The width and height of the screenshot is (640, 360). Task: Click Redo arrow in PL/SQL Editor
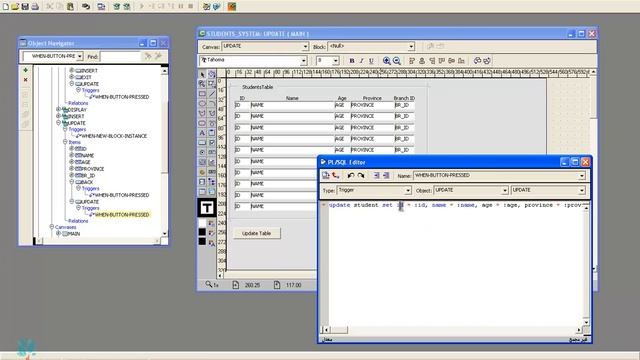(361, 176)
